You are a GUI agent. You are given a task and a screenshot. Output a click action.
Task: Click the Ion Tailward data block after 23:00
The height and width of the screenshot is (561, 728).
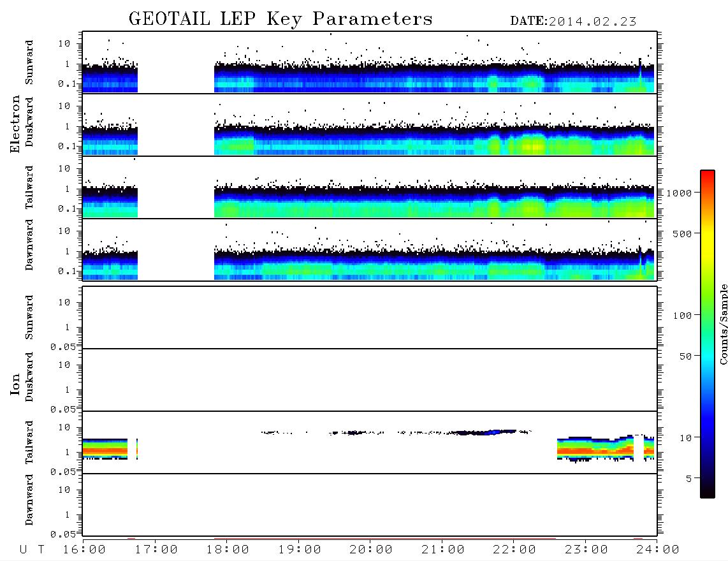[595, 449]
